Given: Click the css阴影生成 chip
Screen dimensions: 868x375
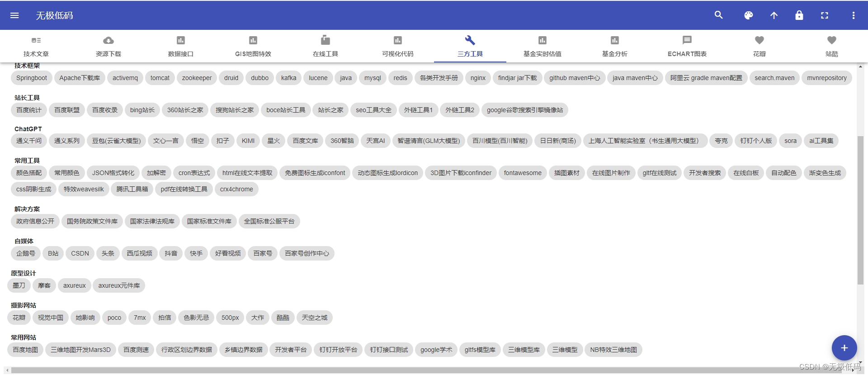Looking at the screenshot, I should point(34,189).
